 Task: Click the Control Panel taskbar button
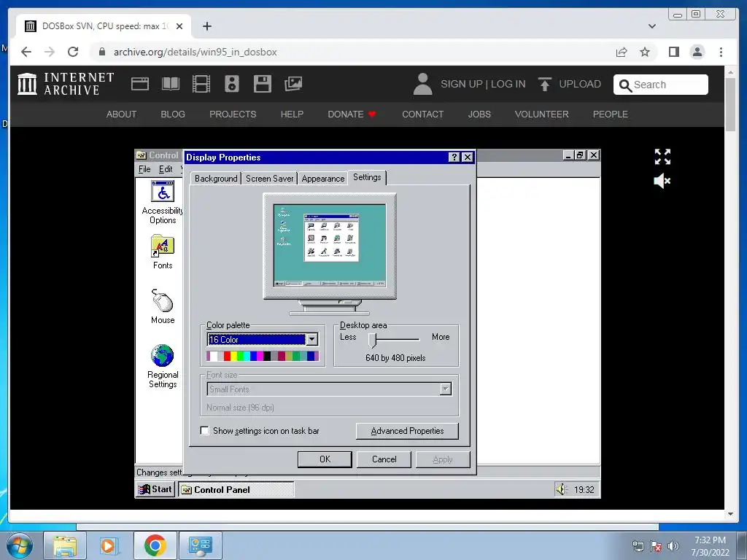pyautogui.click(x=236, y=489)
